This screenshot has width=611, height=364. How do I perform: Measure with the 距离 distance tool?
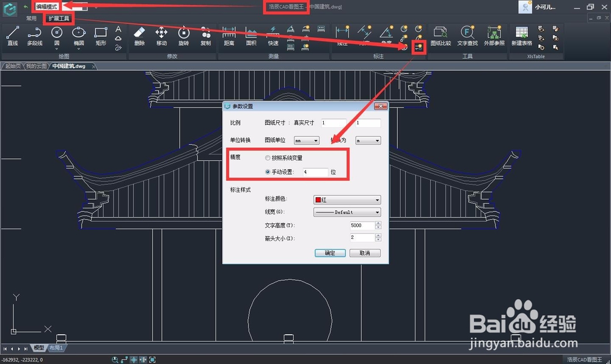click(229, 36)
